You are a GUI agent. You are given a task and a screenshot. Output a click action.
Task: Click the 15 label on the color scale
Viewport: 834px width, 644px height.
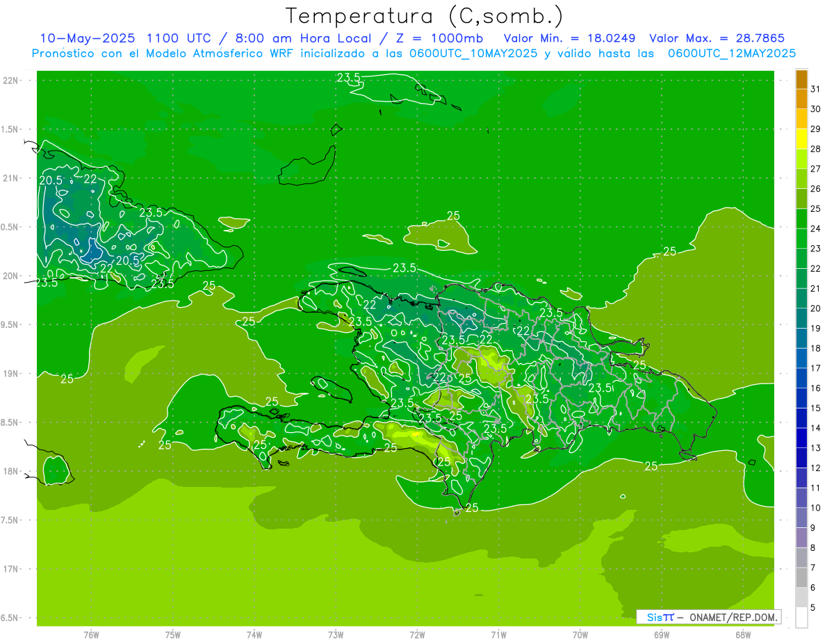(x=815, y=408)
